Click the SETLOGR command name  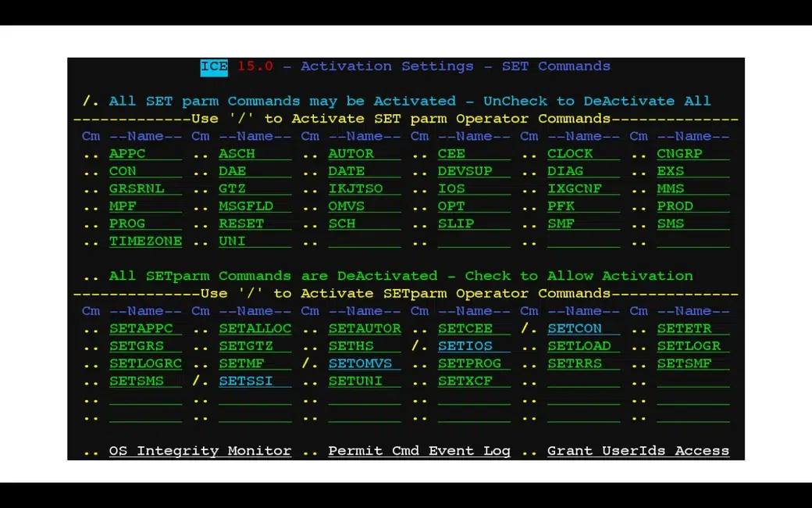pos(689,346)
